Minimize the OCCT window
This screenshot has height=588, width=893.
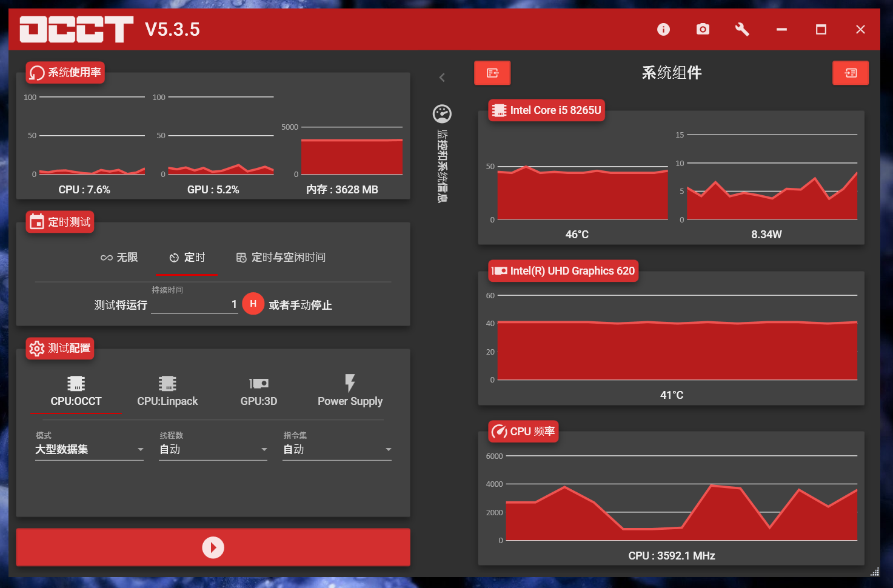781,29
